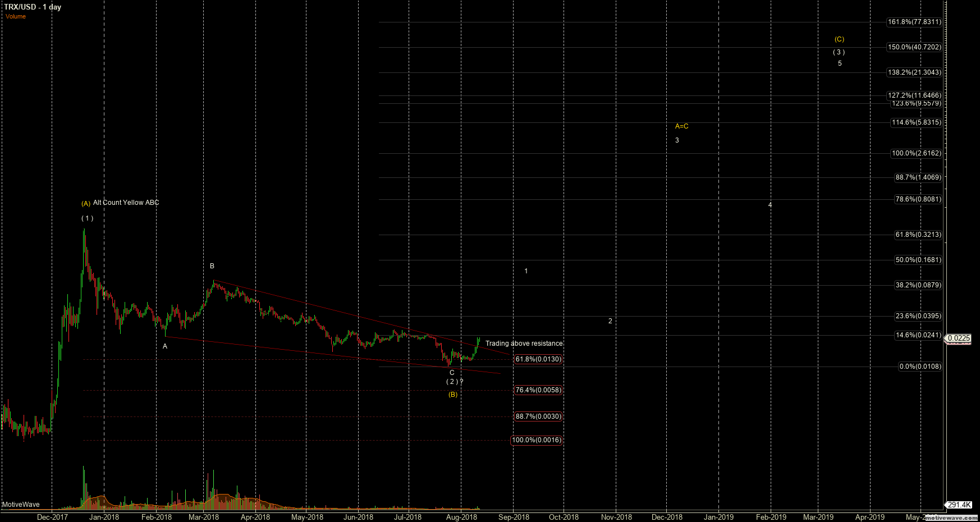Select the Trading above resistance annotation

[524, 343]
